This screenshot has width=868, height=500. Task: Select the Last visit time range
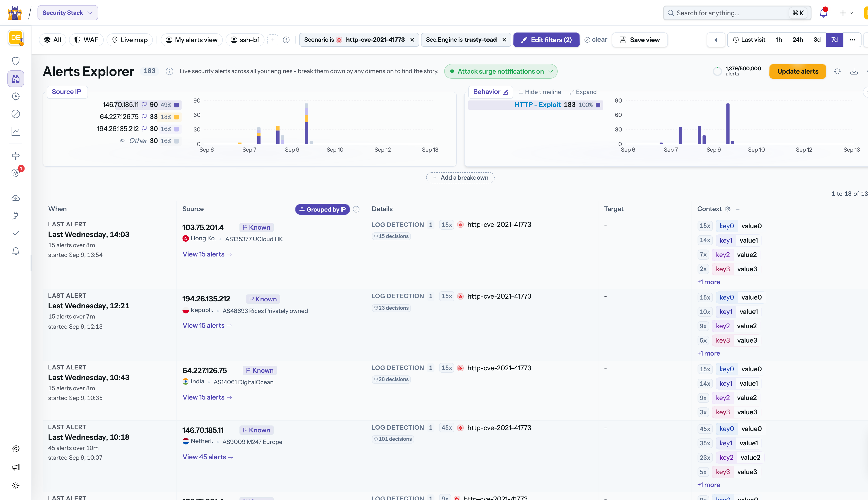[x=749, y=40]
